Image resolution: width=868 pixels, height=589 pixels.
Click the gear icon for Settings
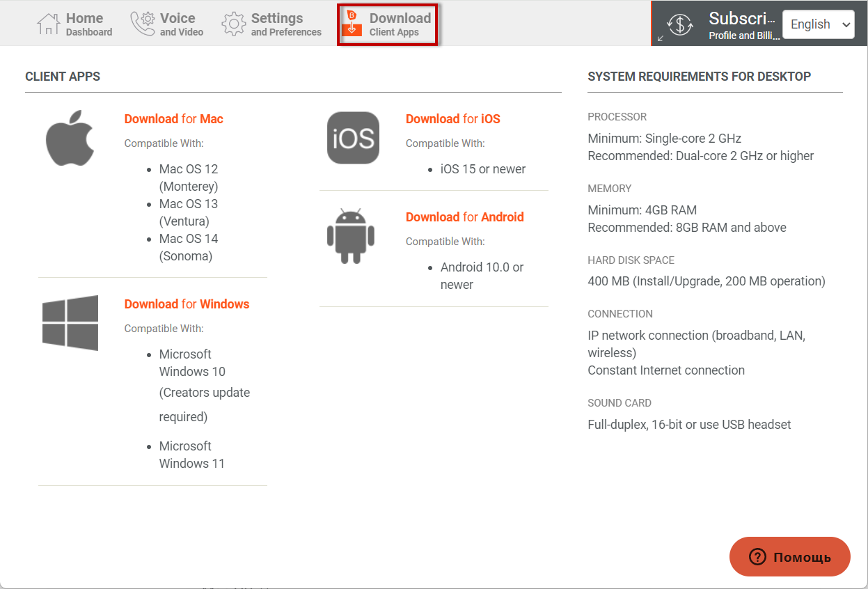(233, 24)
